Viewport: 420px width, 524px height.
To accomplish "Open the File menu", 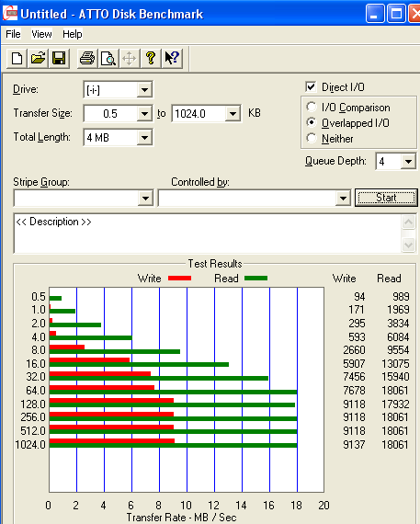I will point(13,34).
